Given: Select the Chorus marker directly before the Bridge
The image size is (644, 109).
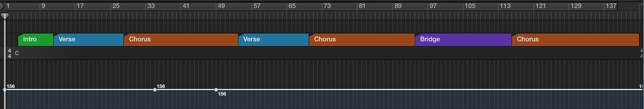Looking at the screenshot, I should click(x=362, y=40).
